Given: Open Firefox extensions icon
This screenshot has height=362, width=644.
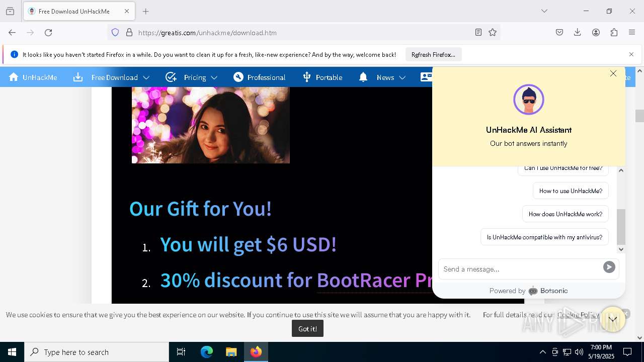Looking at the screenshot, I should 614,32.
